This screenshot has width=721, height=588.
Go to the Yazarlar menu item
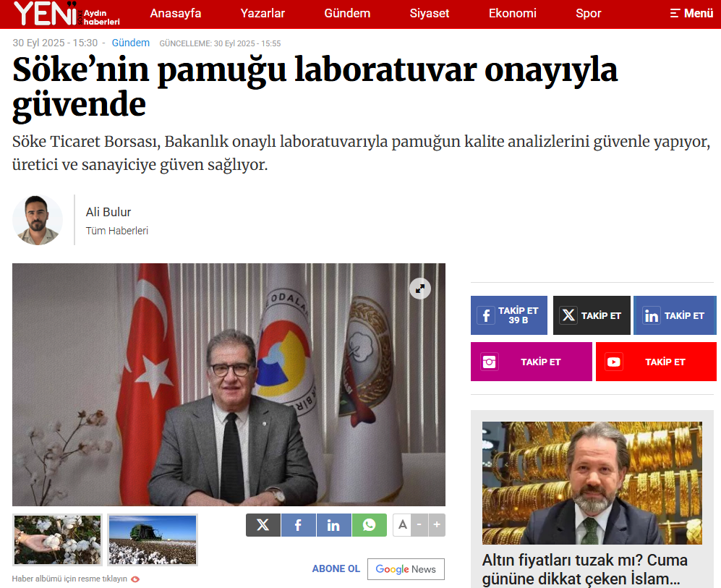(263, 13)
